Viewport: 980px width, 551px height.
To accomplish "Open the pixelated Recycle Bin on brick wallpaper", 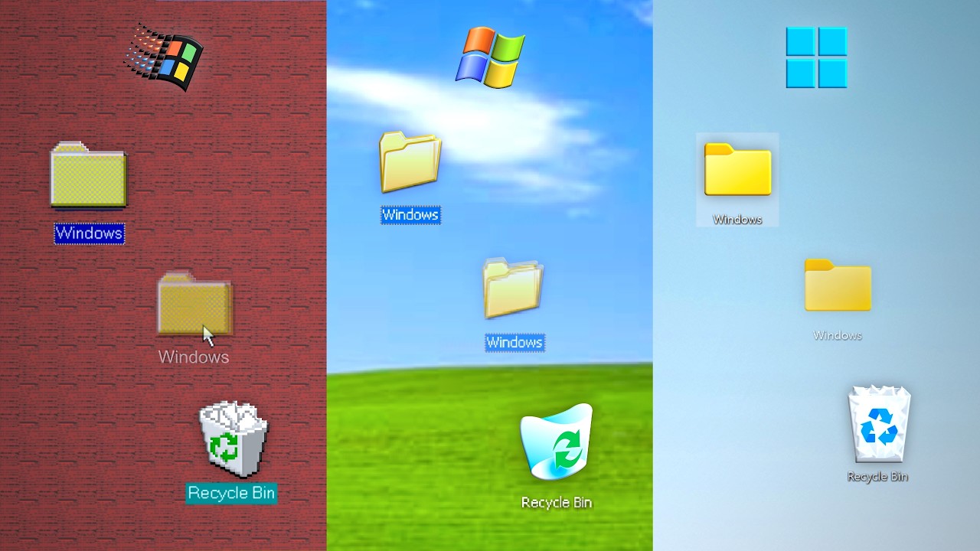I will tap(233, 439).
